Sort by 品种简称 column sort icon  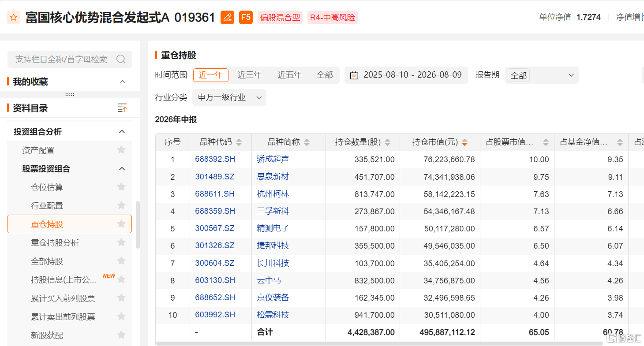(307, 142)
